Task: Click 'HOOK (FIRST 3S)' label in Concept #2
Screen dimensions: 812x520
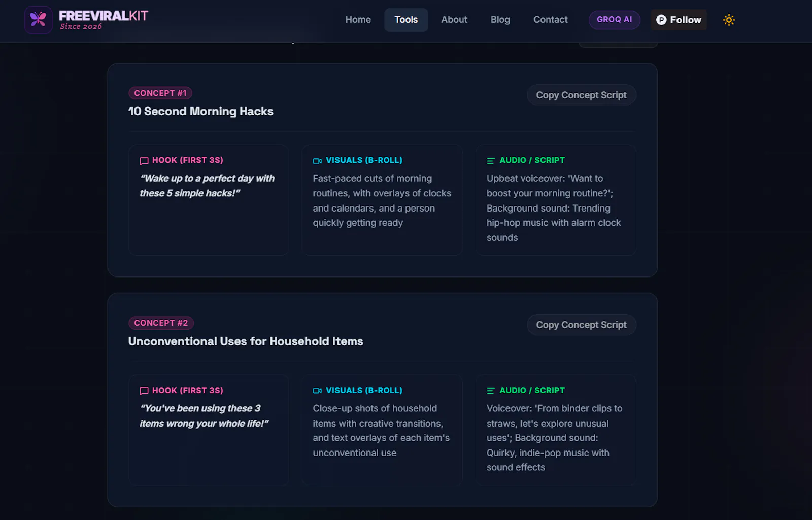Action: tap(188, 390)
